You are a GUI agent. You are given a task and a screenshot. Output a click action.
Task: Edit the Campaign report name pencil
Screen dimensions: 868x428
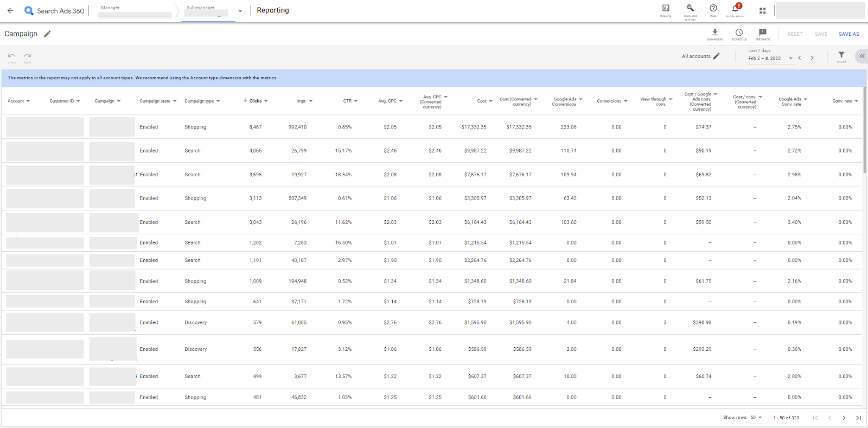[x=48, y=34]
